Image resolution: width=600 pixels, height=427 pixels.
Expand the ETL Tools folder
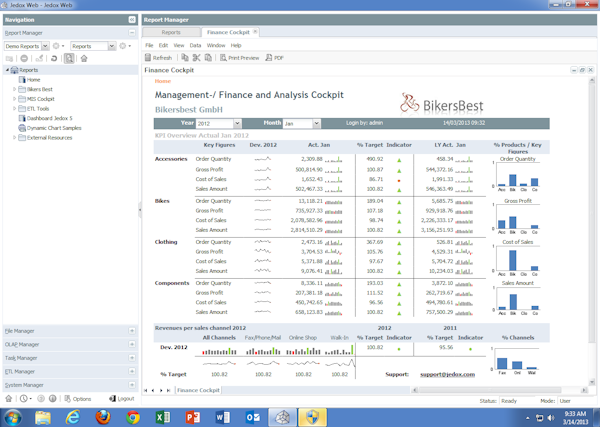click(15, 109)
